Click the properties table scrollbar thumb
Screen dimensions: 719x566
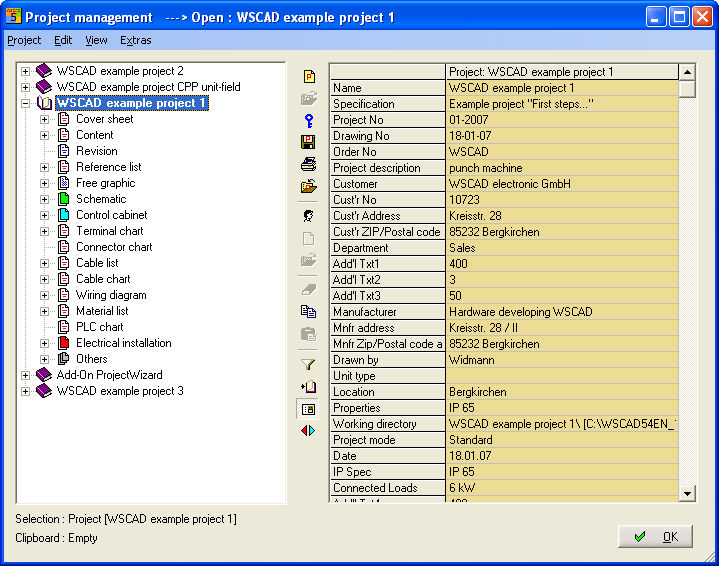click(687, 89)
